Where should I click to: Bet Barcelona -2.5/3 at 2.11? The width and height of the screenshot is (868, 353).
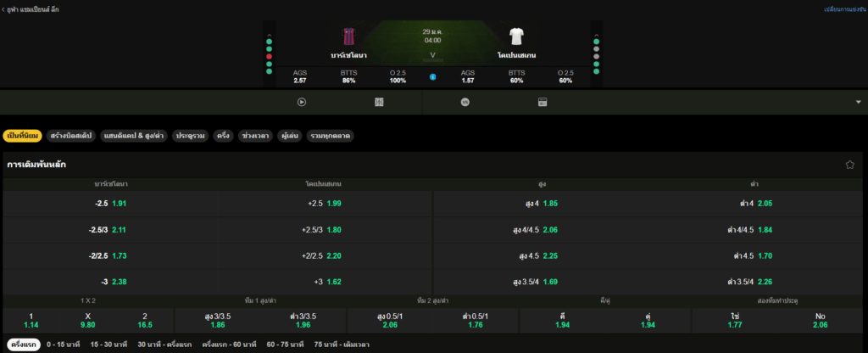coord(110,229)
